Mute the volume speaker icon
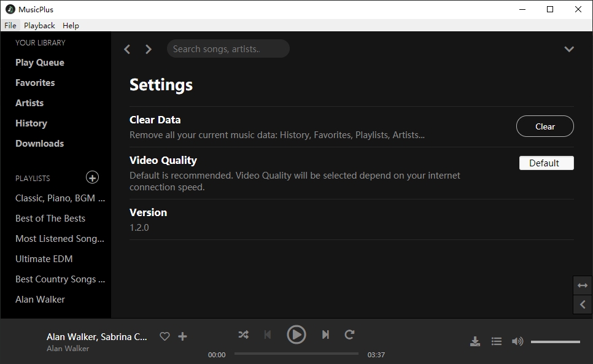Image resolution: width=593 pixels, height=364 pixels. [517, 341]
